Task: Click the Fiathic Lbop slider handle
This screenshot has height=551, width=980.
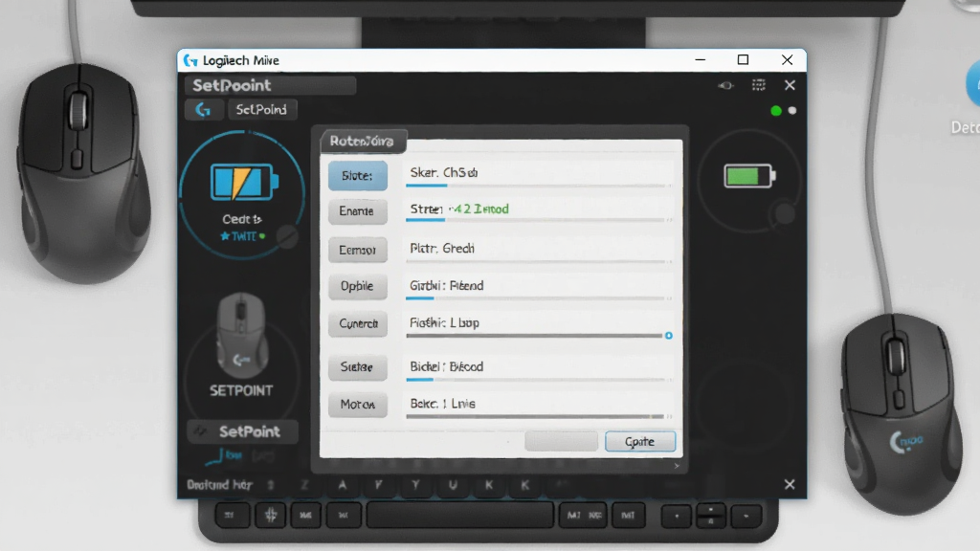Action: click(668, 336)
